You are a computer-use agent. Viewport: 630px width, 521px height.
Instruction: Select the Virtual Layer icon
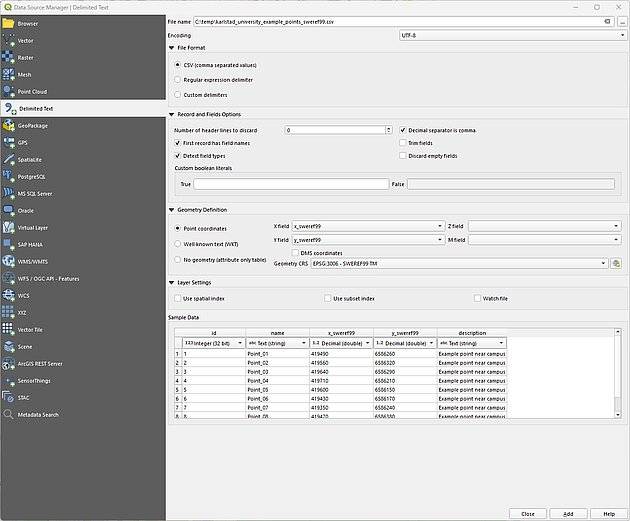[8, 227]
